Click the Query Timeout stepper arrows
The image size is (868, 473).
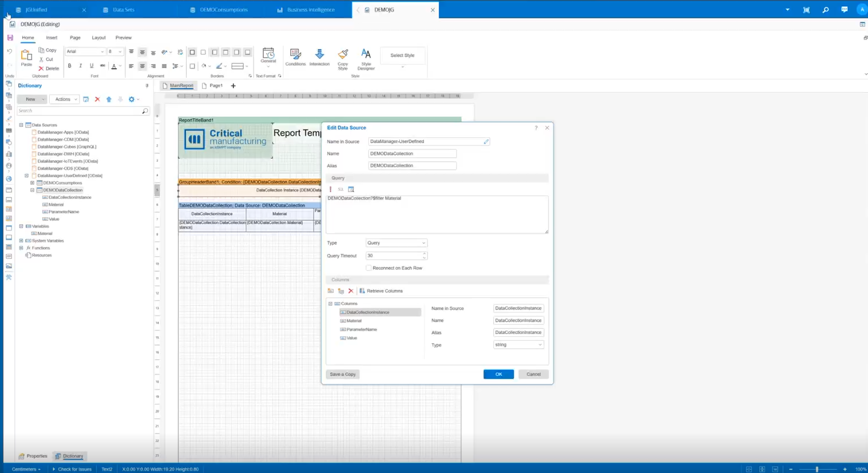pyautogui.click(x=424, y=256)
